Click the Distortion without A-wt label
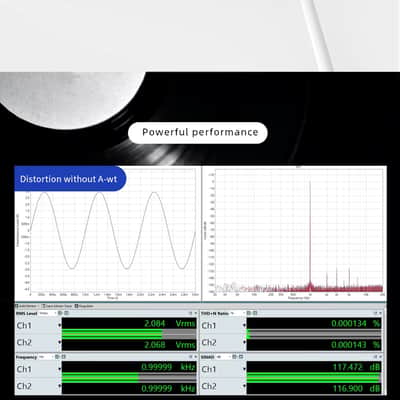This screenshot has height=400, width=400. (69, 179)
